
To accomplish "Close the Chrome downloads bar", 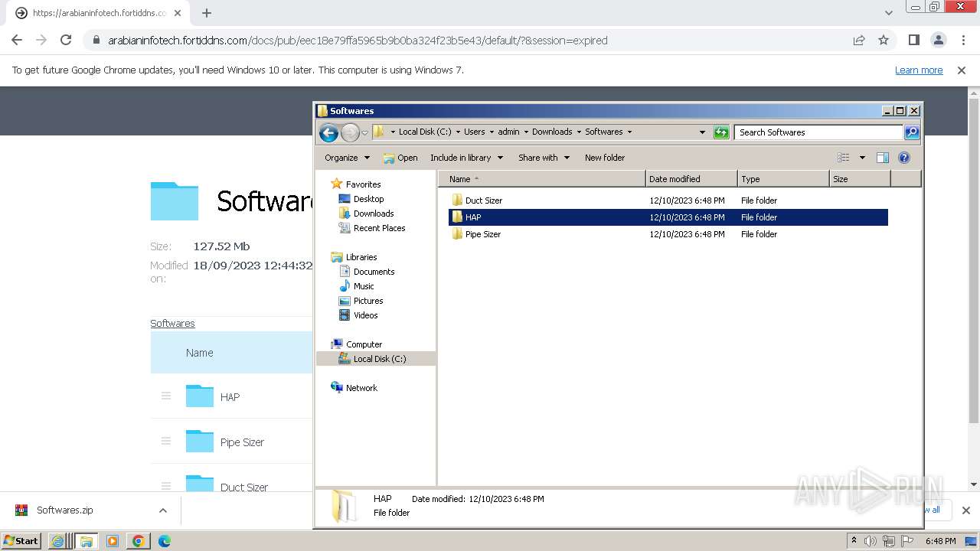I will tap(965, 510).
